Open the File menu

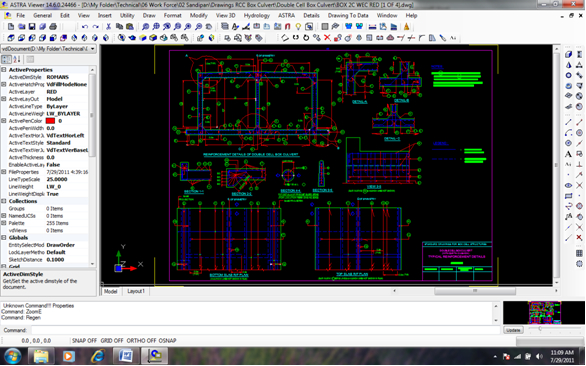click(x=21, y=15)
